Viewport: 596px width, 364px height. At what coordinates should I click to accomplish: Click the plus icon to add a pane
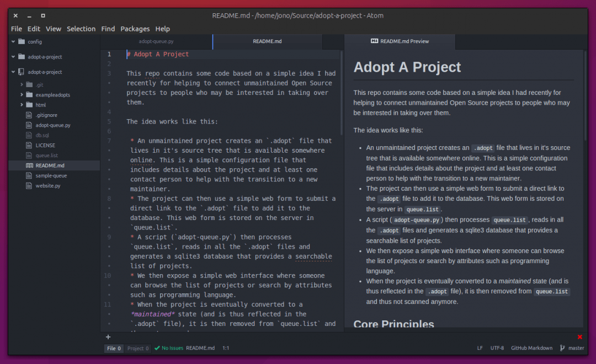click(x=108, y=337)
